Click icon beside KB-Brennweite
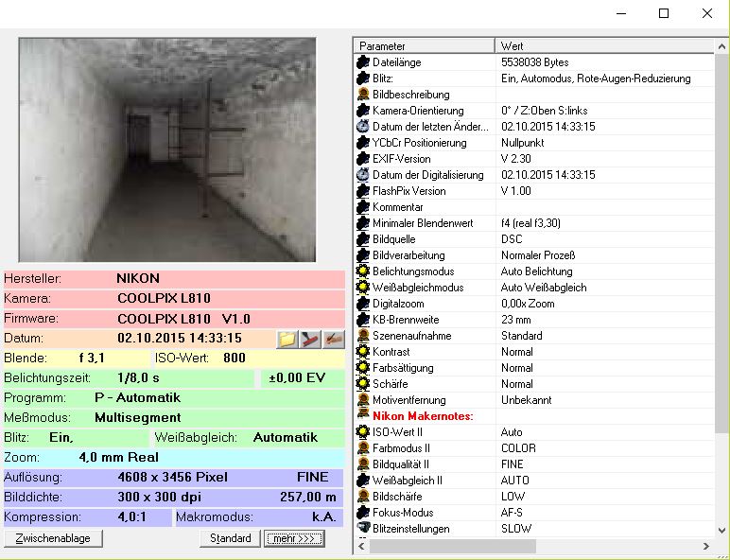730x560 pixels. (363, 320)
